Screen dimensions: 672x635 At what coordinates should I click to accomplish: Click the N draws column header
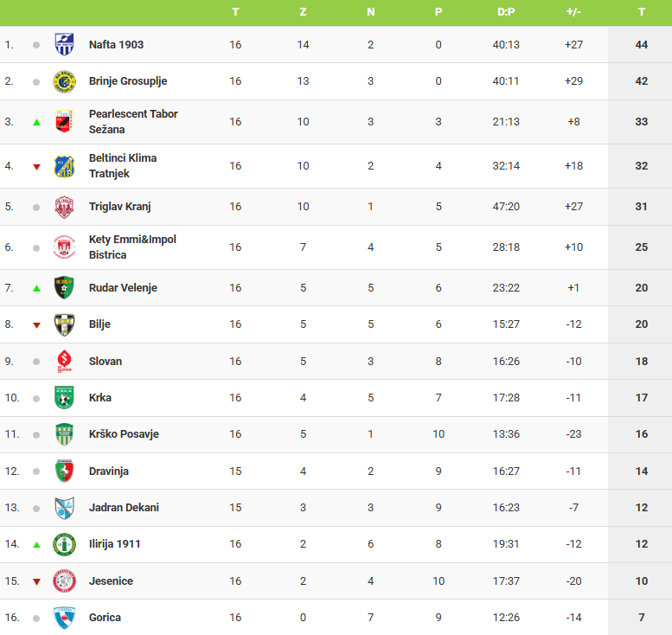[x=370, y=12]
